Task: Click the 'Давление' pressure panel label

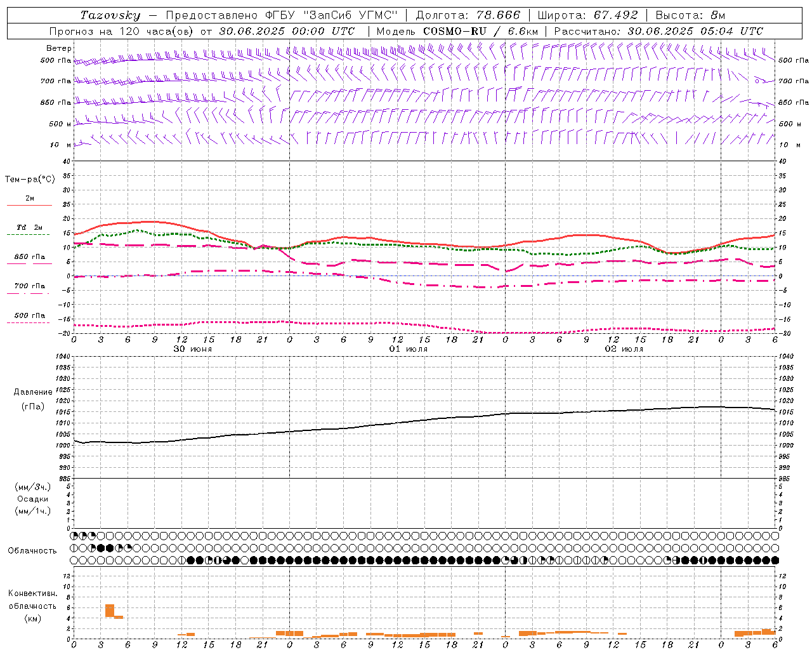Action: (x=33, y=392)
